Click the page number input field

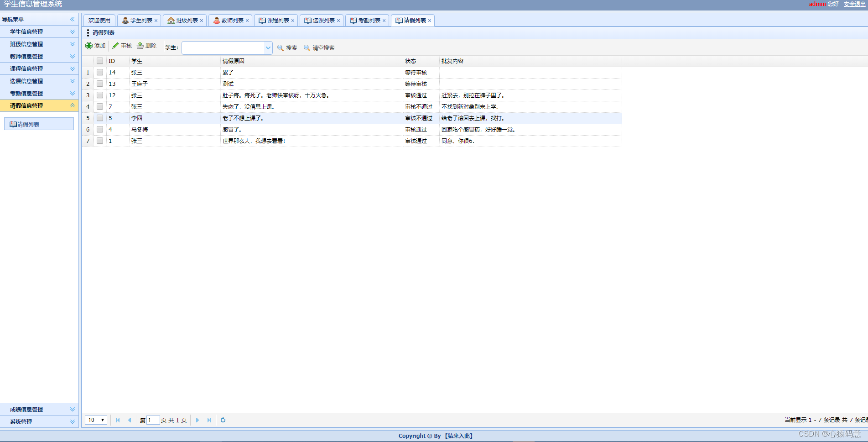click(153, 420)
